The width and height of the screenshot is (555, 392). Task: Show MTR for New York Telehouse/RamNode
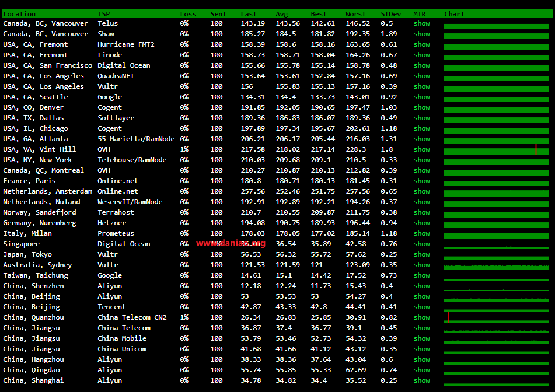421,160
